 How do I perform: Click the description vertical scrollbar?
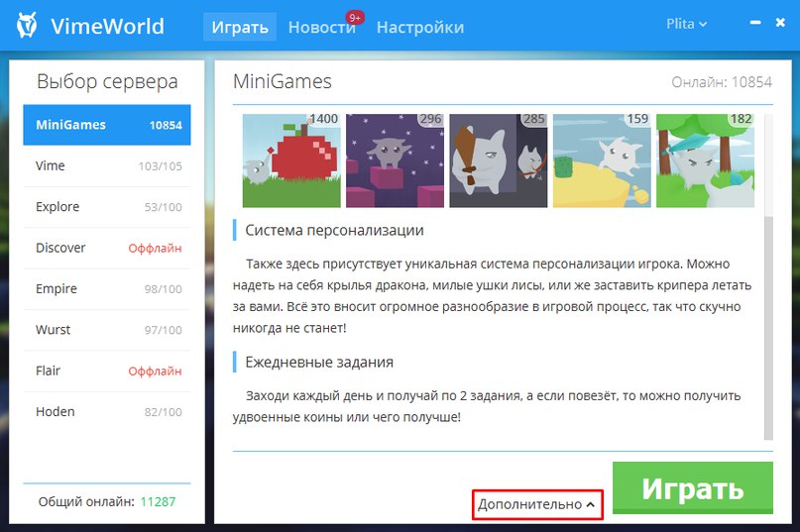768,327
